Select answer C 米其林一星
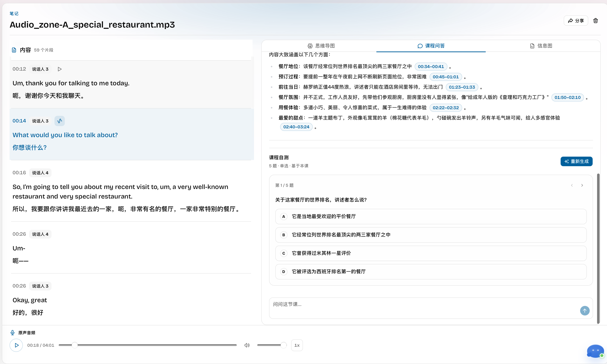 (x=431, y=253)
